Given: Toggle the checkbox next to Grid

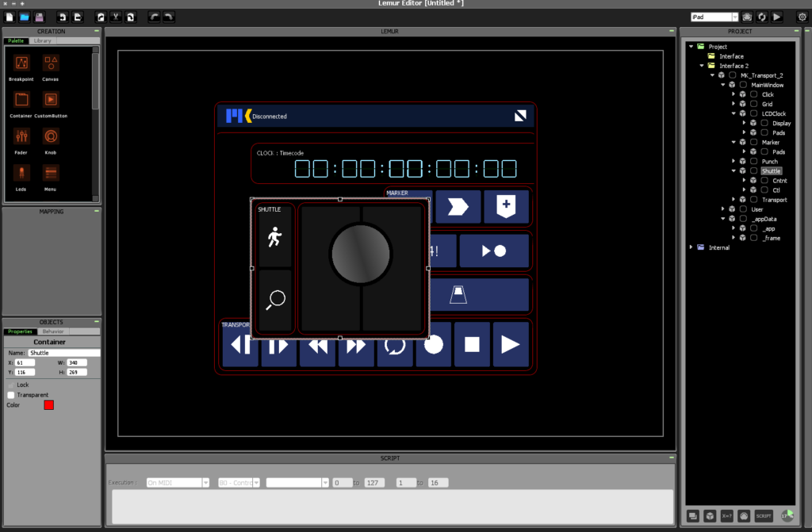Looking at the screenshot, I should 754,104.
